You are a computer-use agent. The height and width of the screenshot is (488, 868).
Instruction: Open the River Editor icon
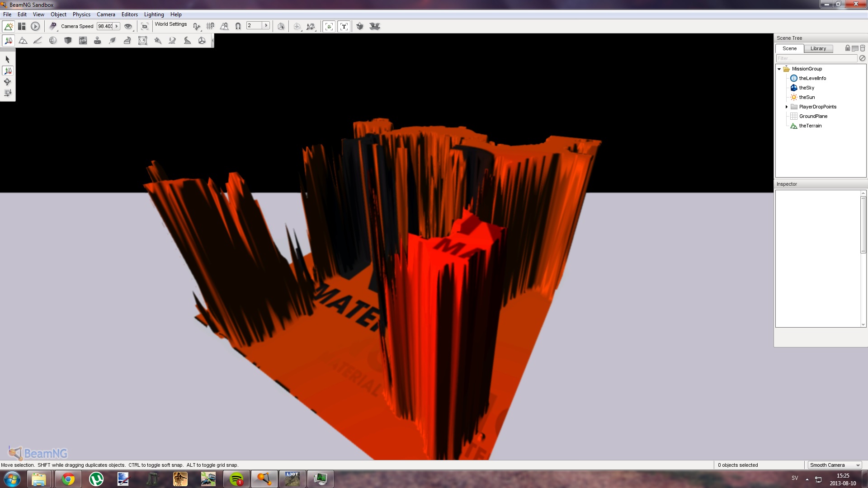(172, 41)
